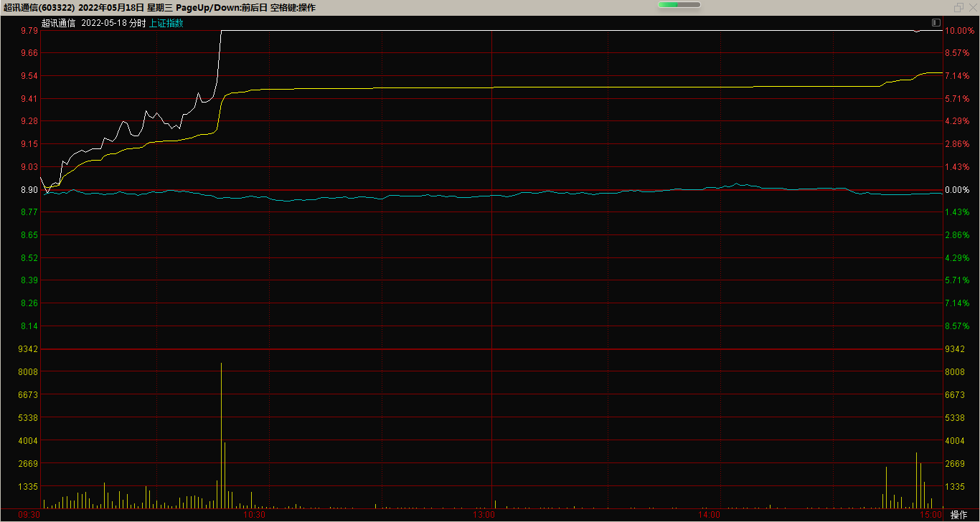This screenshot has width=980, height=522.
Task: Click the 9.79 limit-up price label
Action: pos(29,31)
